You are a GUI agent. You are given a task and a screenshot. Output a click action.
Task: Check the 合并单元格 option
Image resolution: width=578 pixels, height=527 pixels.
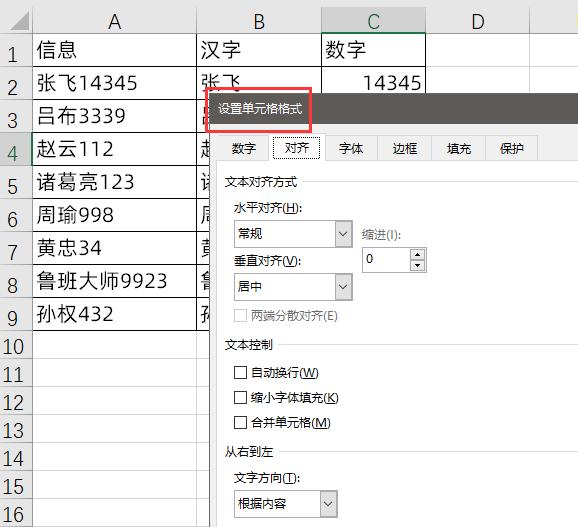[x=240, y=422]
